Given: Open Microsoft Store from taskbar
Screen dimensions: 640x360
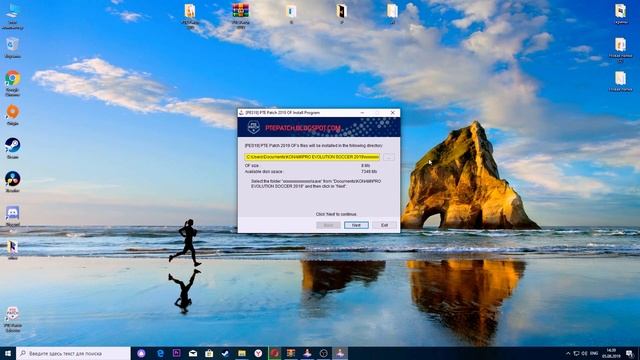Looking at the screenshot, I should (209, 353).
